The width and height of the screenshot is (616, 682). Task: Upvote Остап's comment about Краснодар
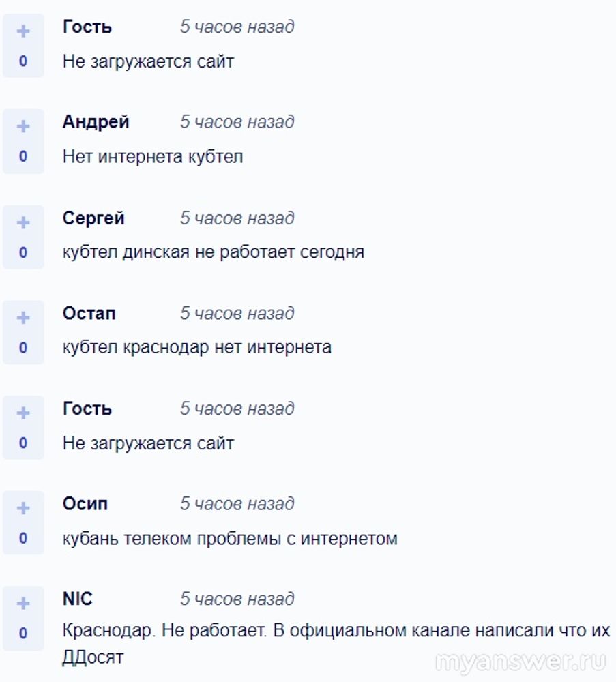click(x=23, y=318)
